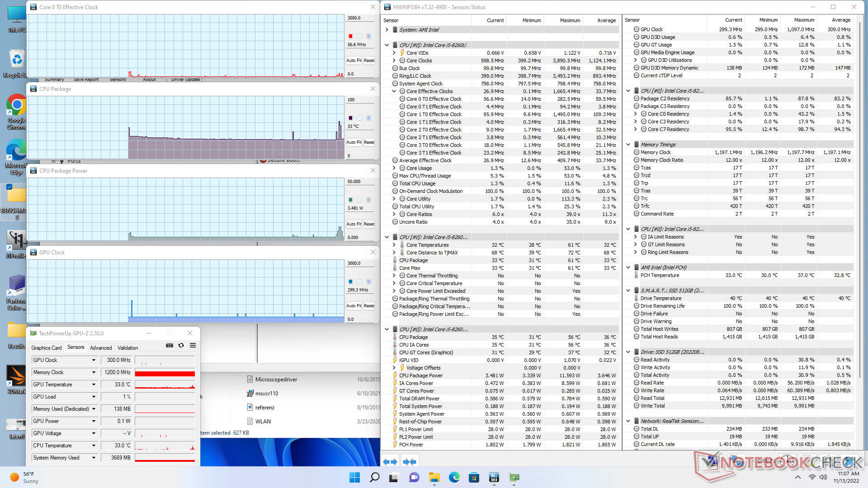Click the 3000.0 maximum field in Core 0 T0 graph
The image size is (868, 488).
pyautogui.click(x=360, y=18)
